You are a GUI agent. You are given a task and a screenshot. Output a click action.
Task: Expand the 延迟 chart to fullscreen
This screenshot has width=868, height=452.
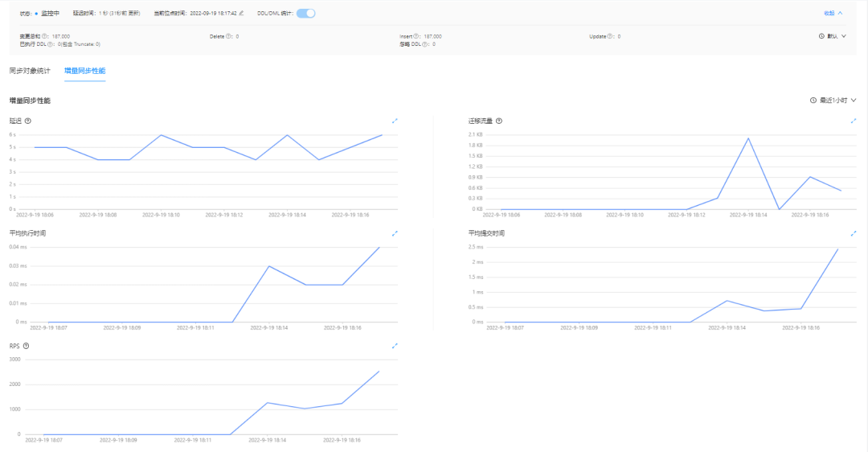click(x=395, y=121)
